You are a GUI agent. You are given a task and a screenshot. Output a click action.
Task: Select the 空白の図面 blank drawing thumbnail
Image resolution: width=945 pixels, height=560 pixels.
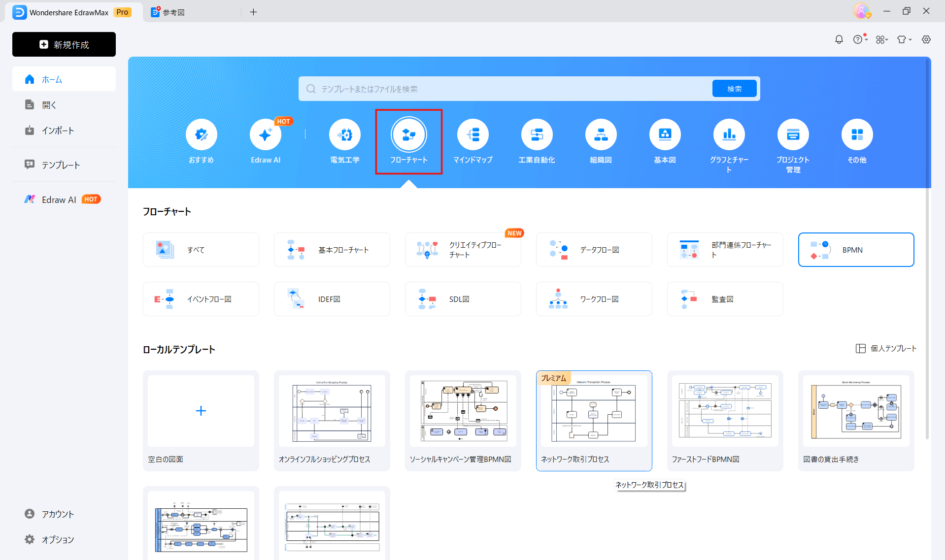point(201,411)
